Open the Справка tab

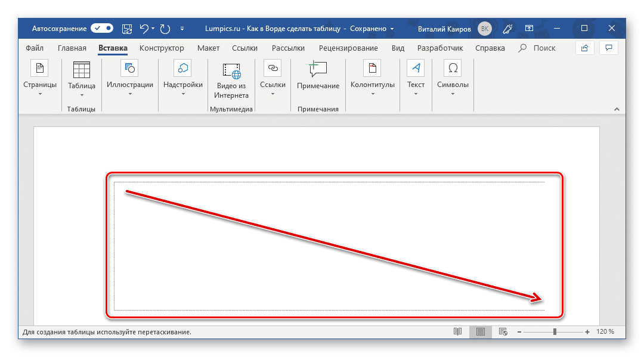pos(490,48)
